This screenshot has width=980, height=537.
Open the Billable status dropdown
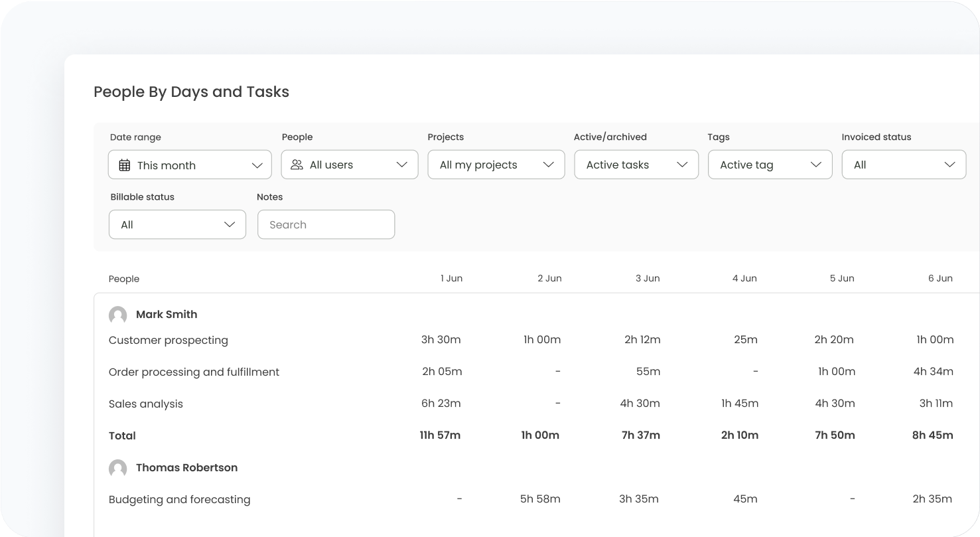pos(177,225)
